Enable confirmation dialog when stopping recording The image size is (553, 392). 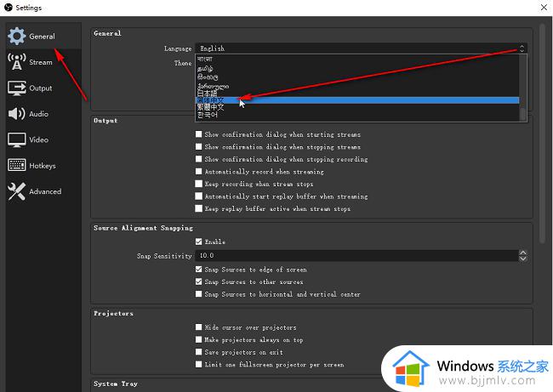click(198, 159)
